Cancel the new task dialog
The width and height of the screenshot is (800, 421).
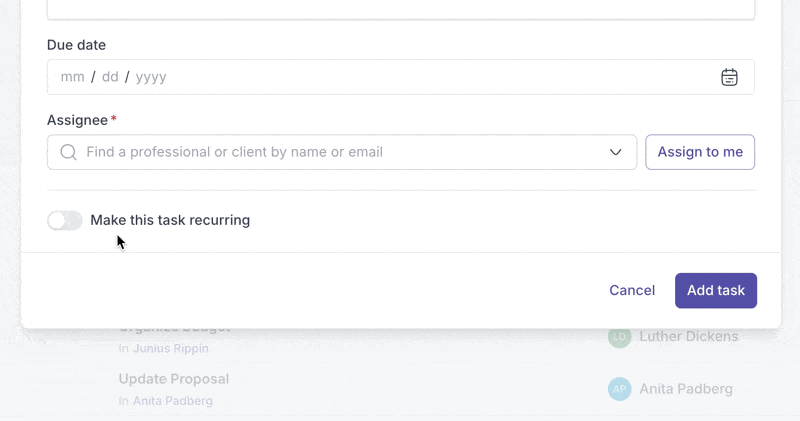632,290
